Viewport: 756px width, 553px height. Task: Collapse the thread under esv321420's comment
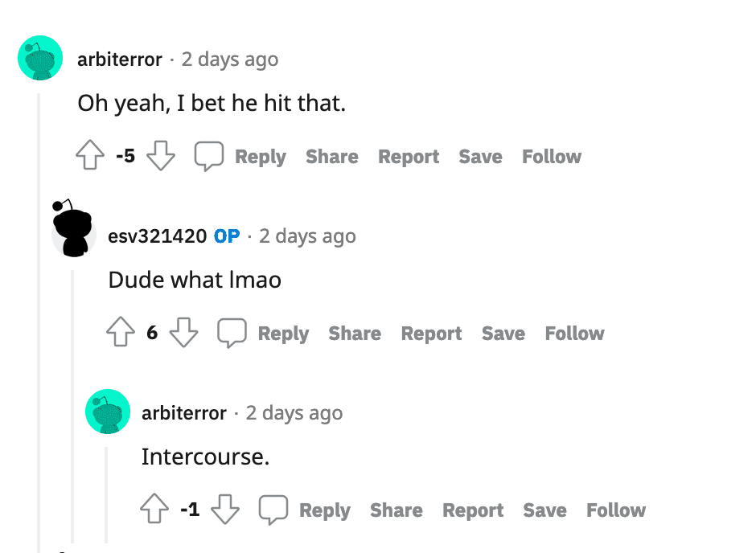tap(73, 402)
